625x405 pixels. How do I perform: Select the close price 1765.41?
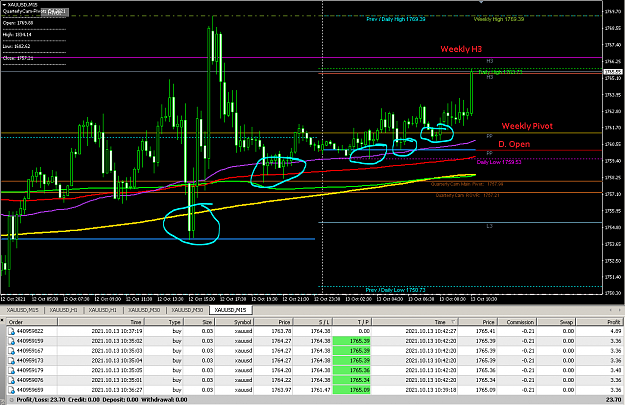[485, 331]
